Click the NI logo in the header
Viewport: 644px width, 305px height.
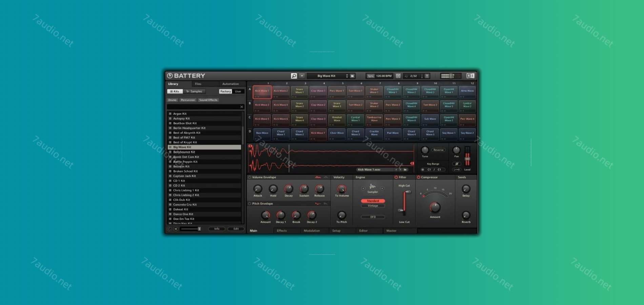pos(470,76)
